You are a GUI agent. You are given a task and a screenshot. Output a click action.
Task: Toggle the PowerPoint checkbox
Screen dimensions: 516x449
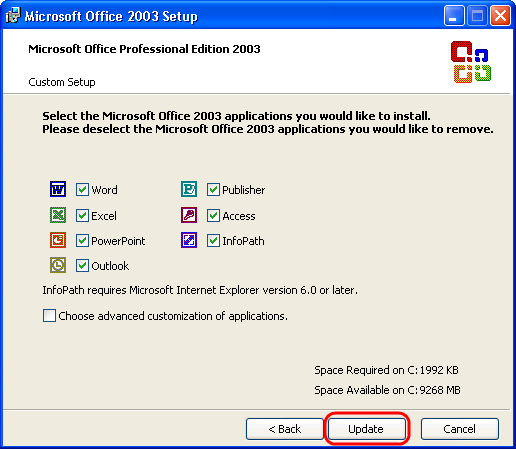coord(82,241)
